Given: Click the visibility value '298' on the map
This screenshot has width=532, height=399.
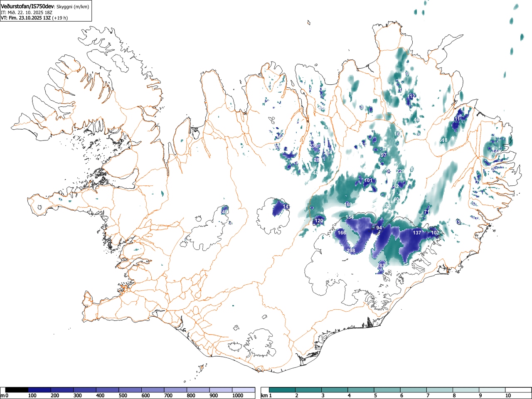Looking at the screenshot, I should 351,251.
